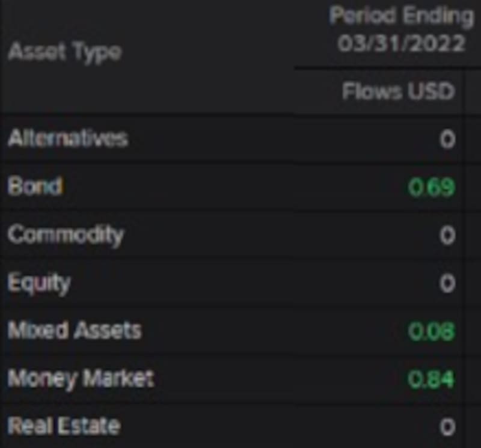481x448 pixels.
Task: Select the Alternatives asset type label
Action: (68, 139)
